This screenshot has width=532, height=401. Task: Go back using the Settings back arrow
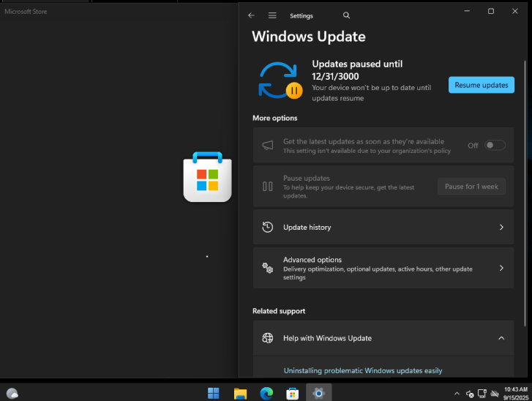click(251, 15)
